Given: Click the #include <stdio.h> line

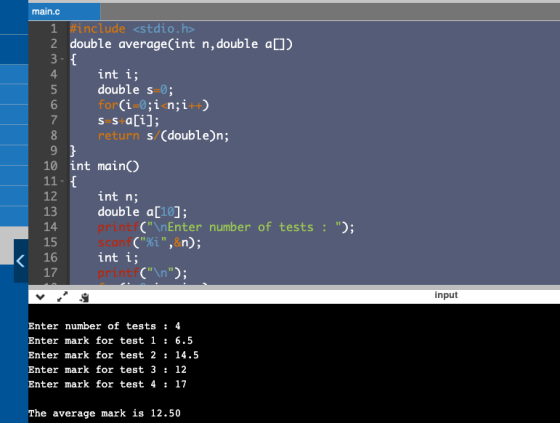Looking at the screenshot, I should [x=132, y=29].
